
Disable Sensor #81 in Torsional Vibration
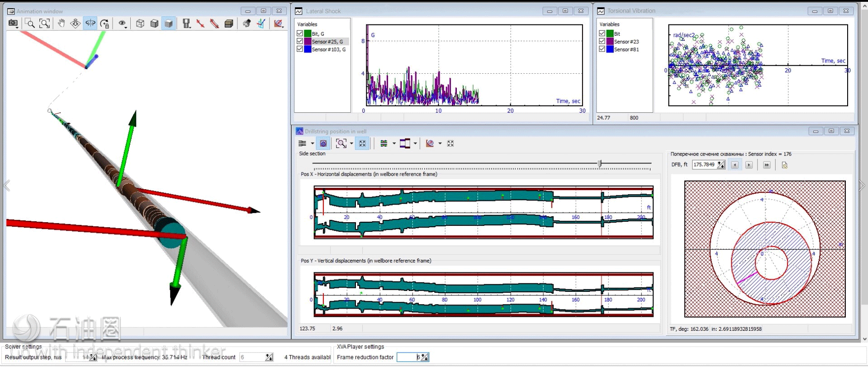point(602,49)
